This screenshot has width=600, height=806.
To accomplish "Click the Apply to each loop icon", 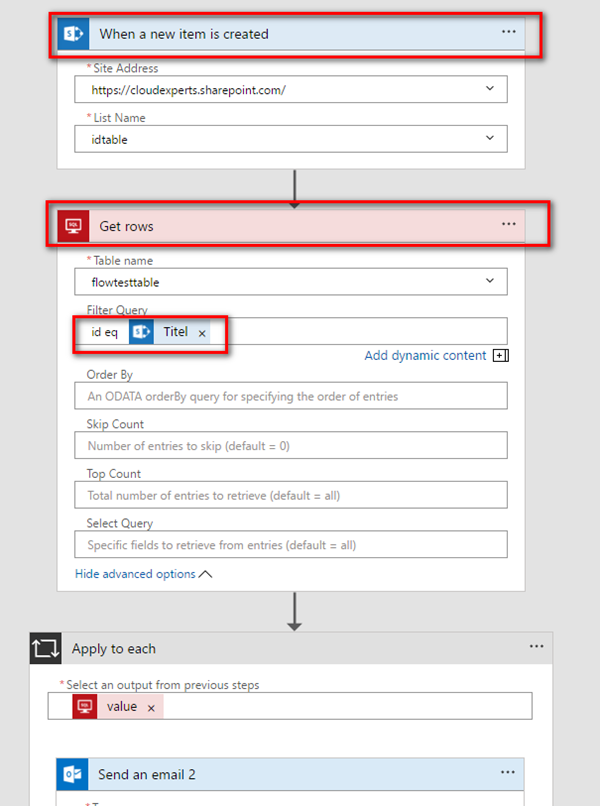I will tap(46, 648).
